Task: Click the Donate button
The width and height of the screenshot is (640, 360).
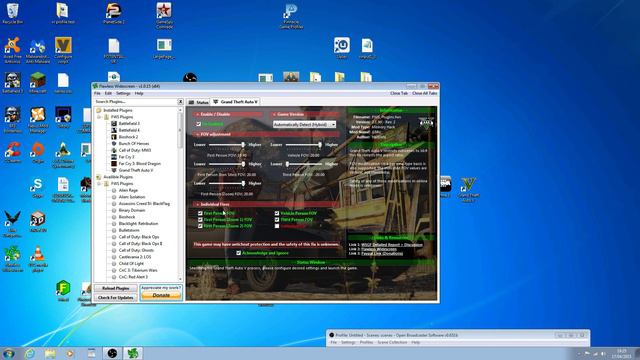Action: (161, 295)
